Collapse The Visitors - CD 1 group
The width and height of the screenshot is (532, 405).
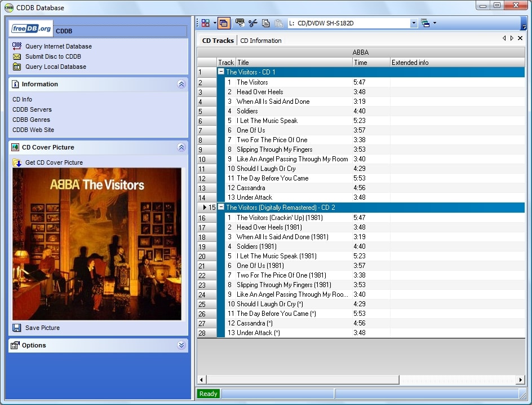click(221, 72)
